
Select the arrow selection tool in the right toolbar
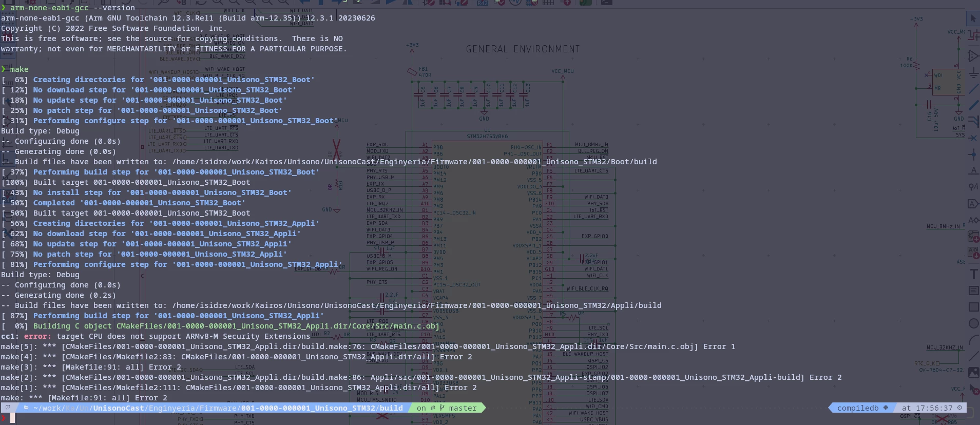click(x=973, y=19)
